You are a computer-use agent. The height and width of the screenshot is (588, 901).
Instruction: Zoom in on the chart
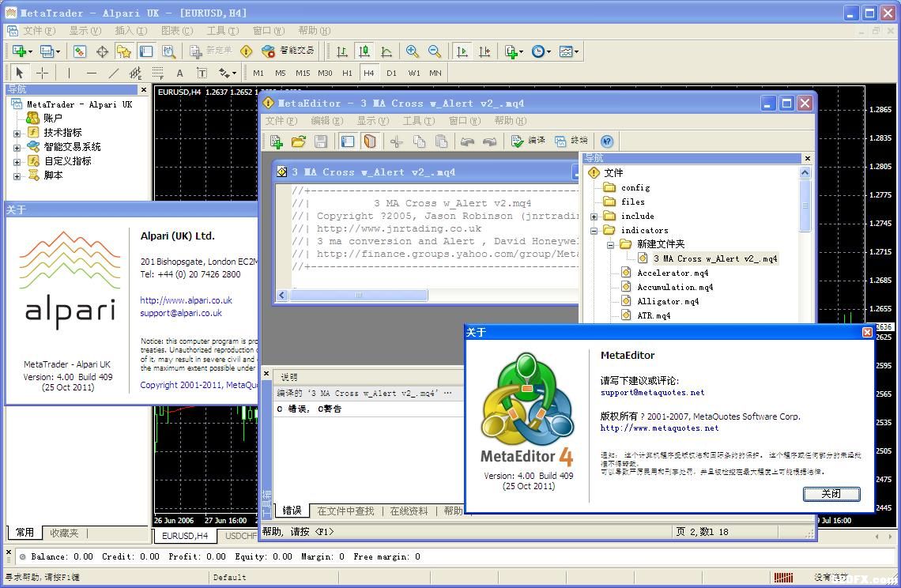click(x=412, y=51)
